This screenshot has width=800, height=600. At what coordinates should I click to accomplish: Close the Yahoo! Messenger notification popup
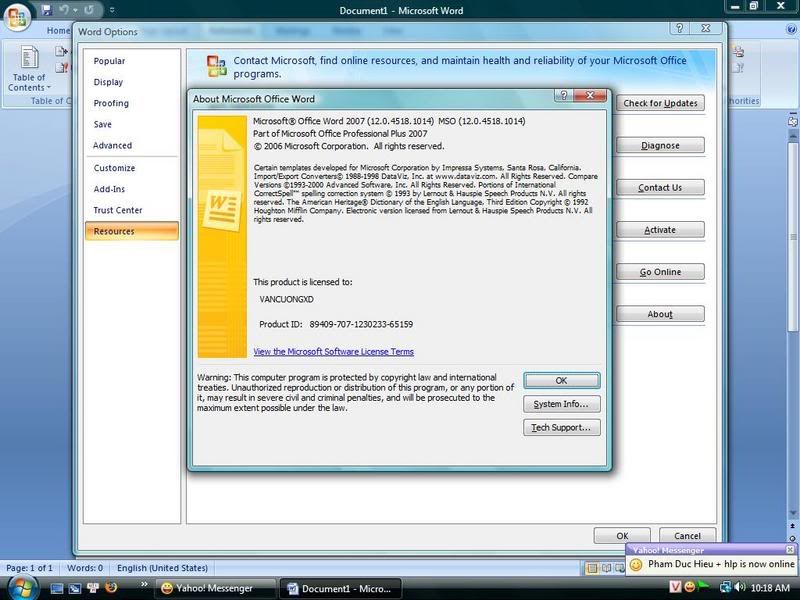pyautogui.click(x=790, y=549)
